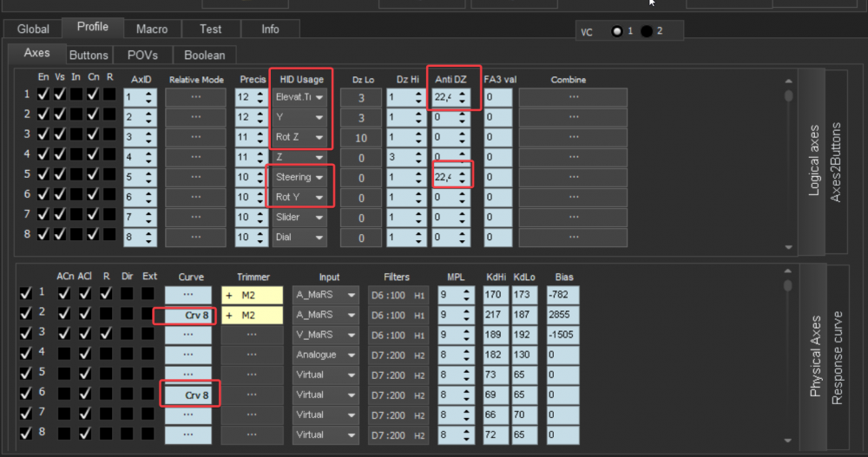Open the Slider HID Usage dropdown

300,217
